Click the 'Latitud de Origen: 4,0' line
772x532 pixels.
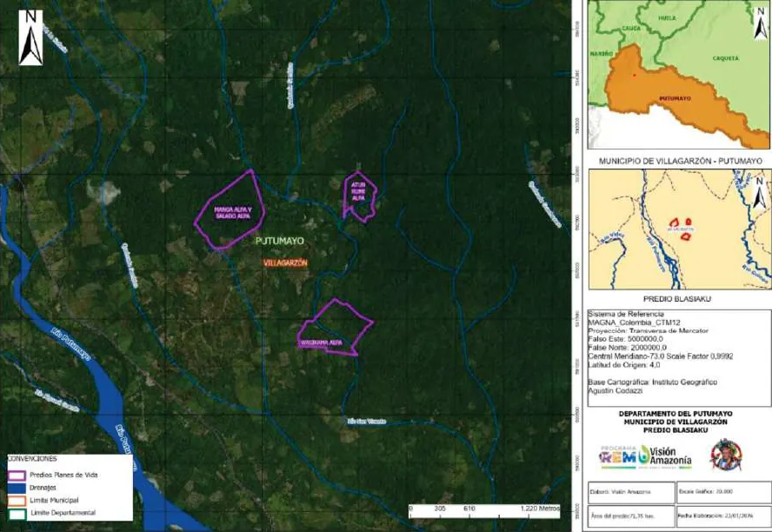624,365
